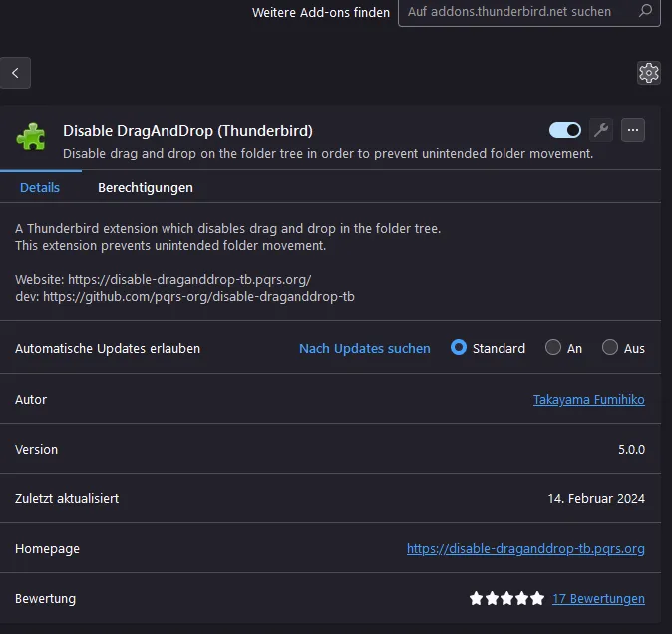Click the green puzzle piece add-on icon
The height and width of the screenshot is (634, 672).
[31, 137]
